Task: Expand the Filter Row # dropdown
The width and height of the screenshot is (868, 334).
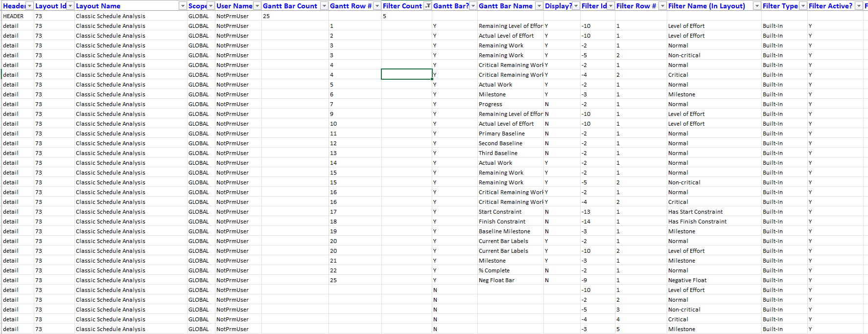Action: [x=662, y=6]
